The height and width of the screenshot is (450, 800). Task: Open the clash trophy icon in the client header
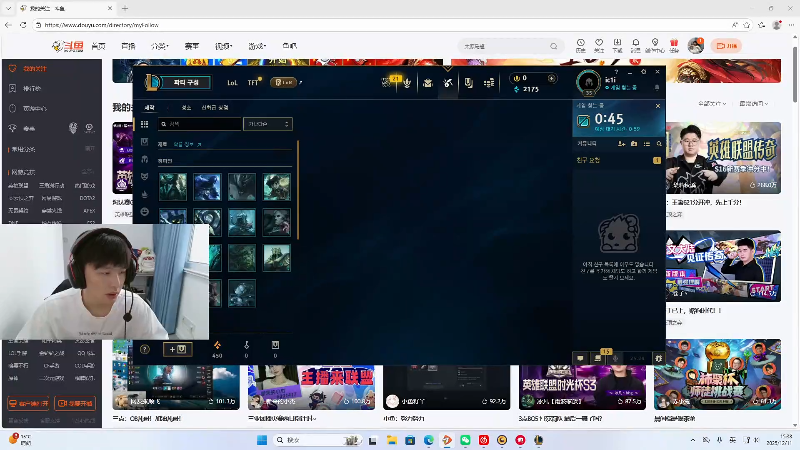point(407,83)
